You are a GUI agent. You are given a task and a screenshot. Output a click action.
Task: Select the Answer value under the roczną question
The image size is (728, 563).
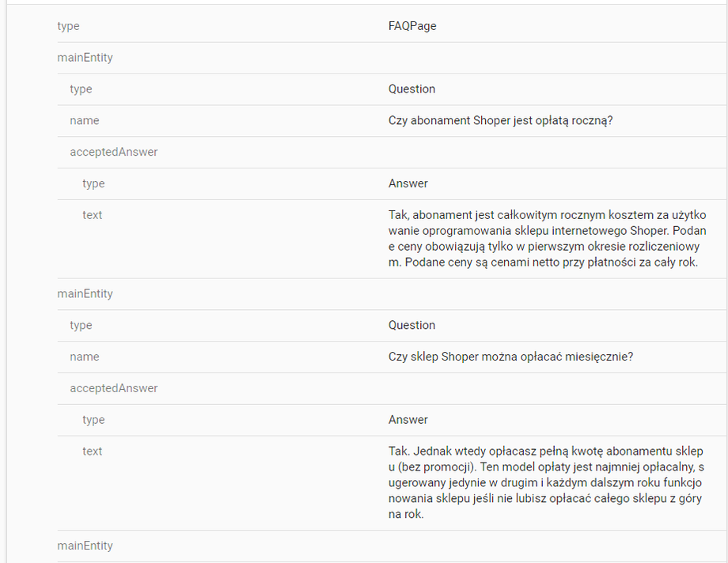pyautogui.click(x=408, y=183)
